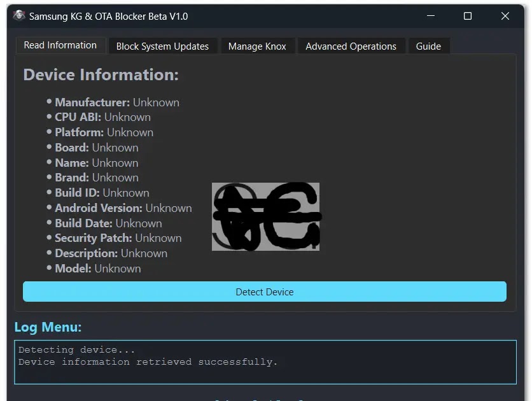Open the Guide tab
The image size is (532, 401).
tap(428, 46)
